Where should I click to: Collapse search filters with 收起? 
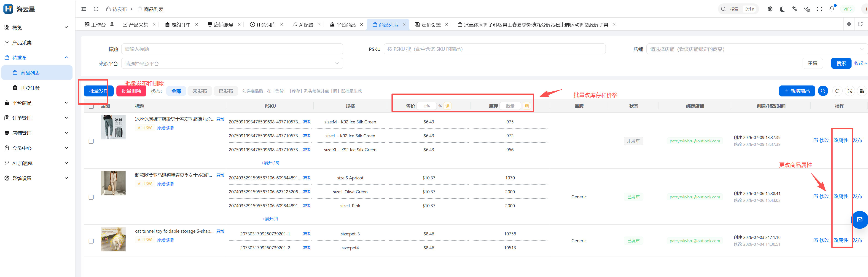[861, 63]
